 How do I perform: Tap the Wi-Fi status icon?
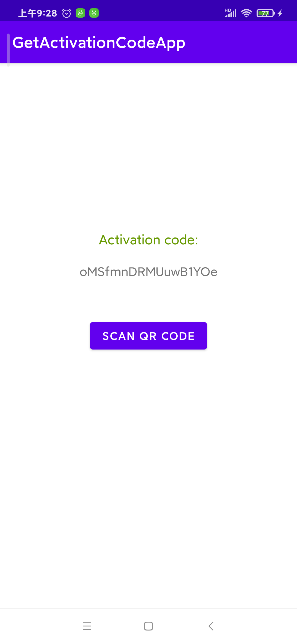click(x=246, y=13)
